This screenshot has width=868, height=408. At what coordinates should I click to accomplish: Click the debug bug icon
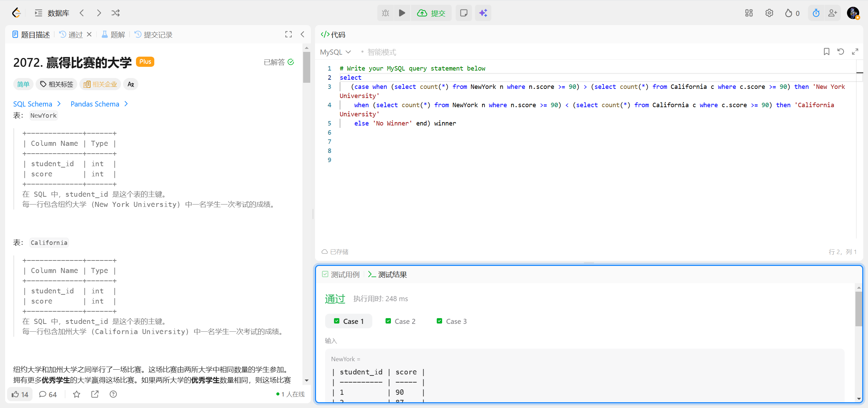pos(386,13)
